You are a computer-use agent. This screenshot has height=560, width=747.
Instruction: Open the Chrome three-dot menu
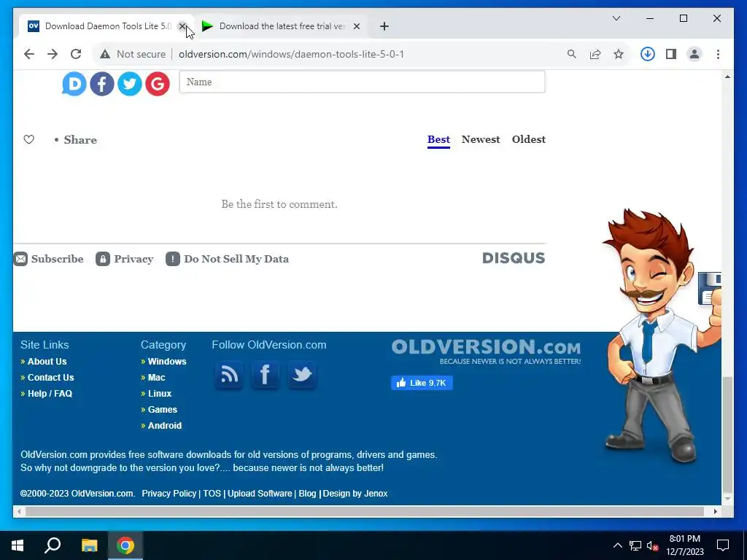(718, 54)
